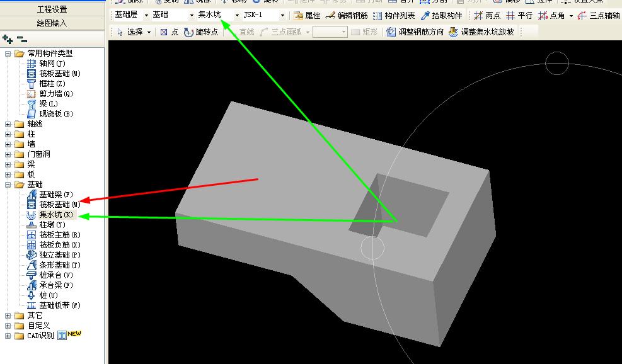
Task: Open the 基础 category dropdown
Action: point(192,15)
